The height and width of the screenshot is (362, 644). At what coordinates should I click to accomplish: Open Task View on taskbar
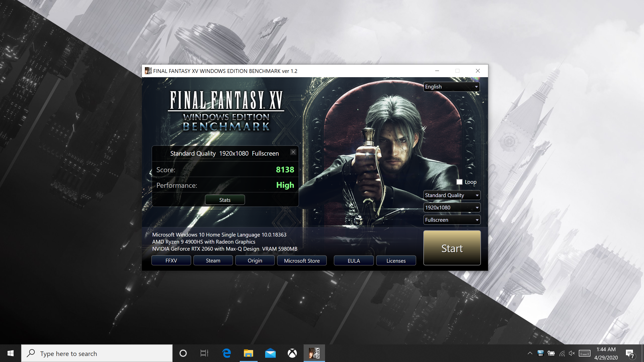tap(204, 353)
